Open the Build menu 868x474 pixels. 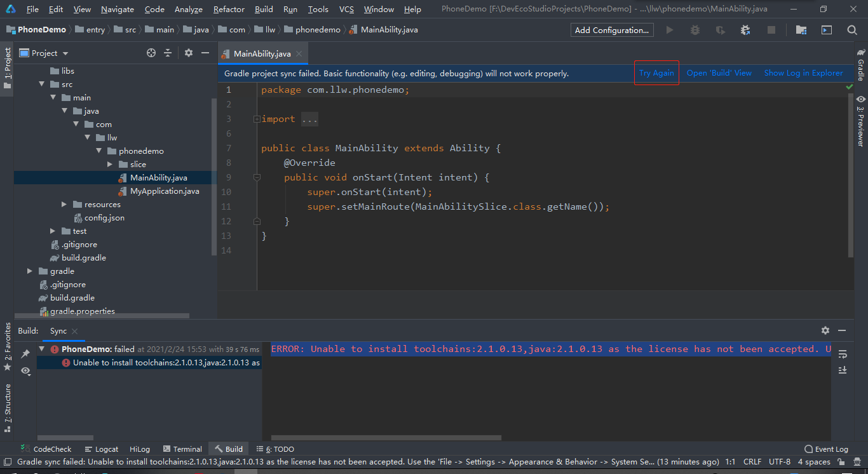click(x=264, y=9)
